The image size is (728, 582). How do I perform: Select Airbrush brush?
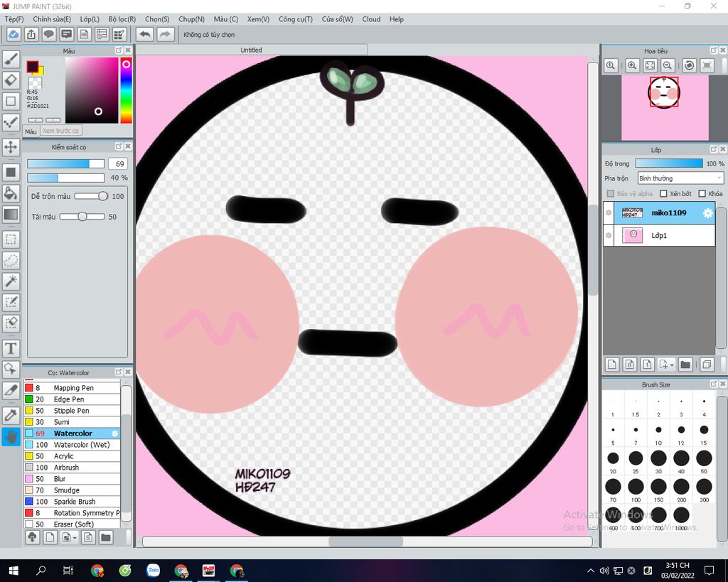point(72,468)
